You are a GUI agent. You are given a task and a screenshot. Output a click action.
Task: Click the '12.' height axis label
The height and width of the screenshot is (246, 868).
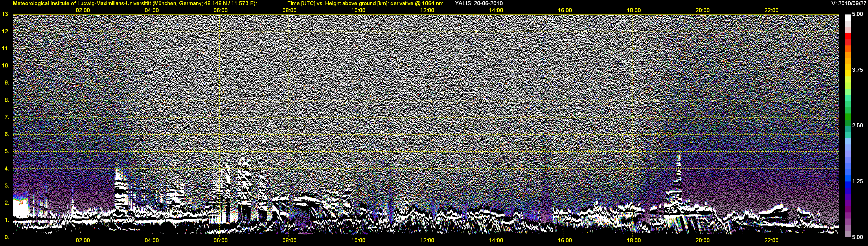(5, 31)
